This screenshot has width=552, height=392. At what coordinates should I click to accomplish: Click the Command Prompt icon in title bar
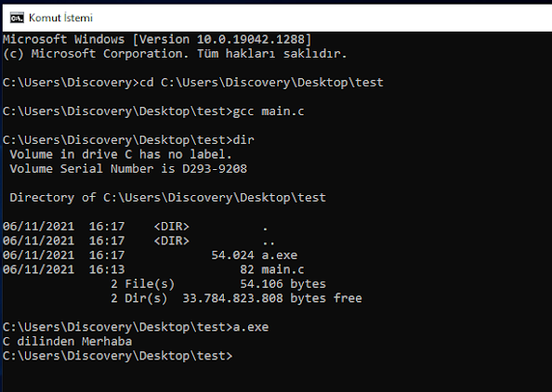pyautogui.click(x=17, y=18)
